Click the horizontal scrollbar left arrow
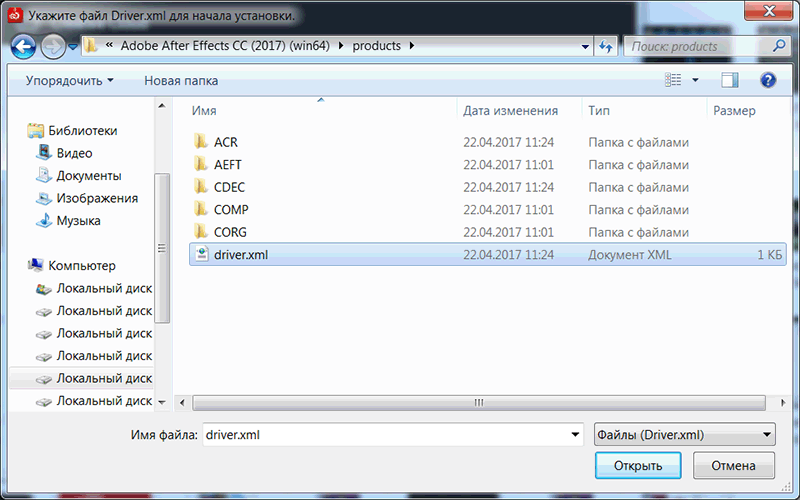Viewport: 800px width, 500px height. (182, 403)
